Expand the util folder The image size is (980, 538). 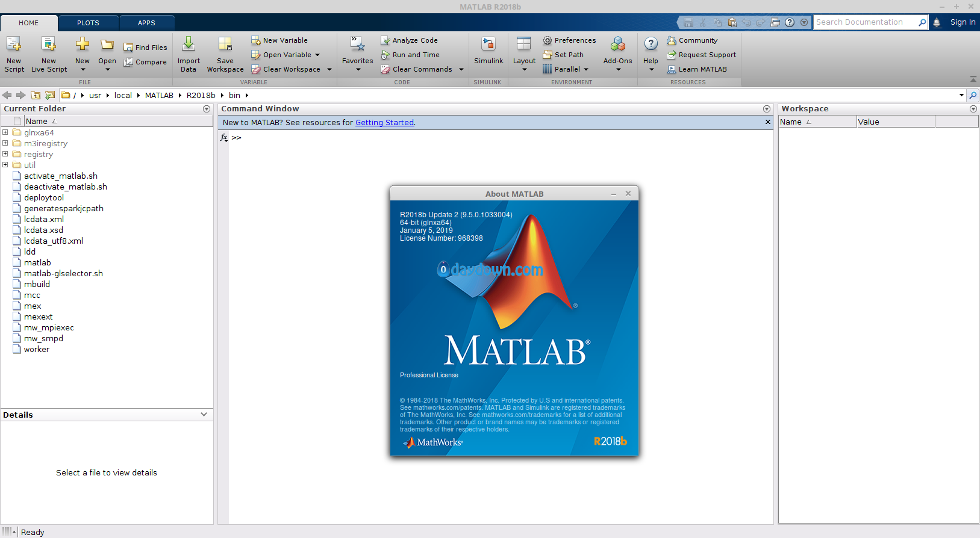[x=5, y=165]
